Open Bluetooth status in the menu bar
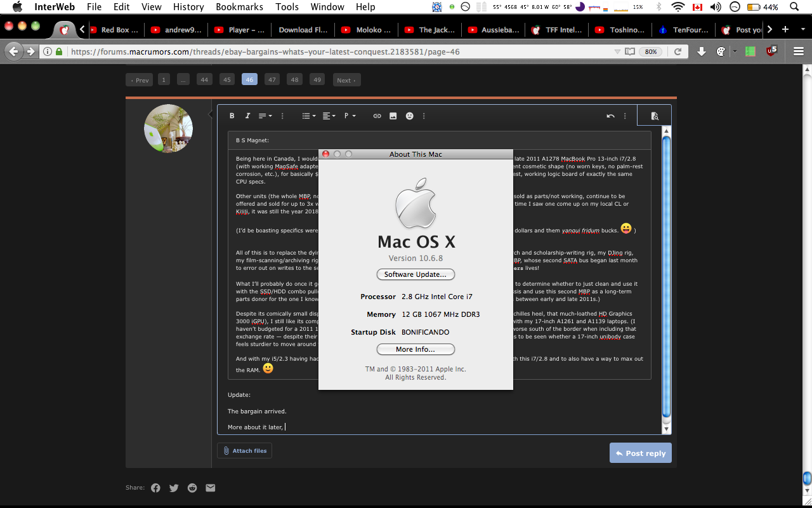The height and width of the screenshot is (508, 812). pyautogui.click(x=658, y=7)
